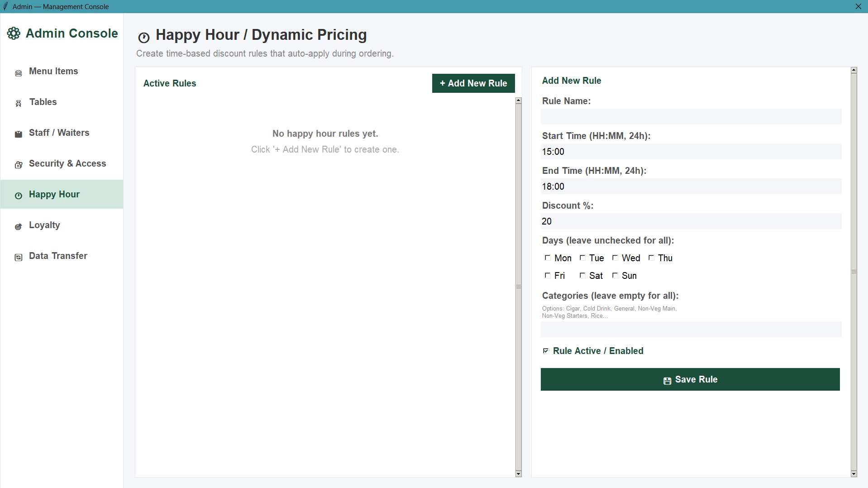The image size is (868, 488).
Task: Save the rule with Save Rule button
Action: click(690, 379)
